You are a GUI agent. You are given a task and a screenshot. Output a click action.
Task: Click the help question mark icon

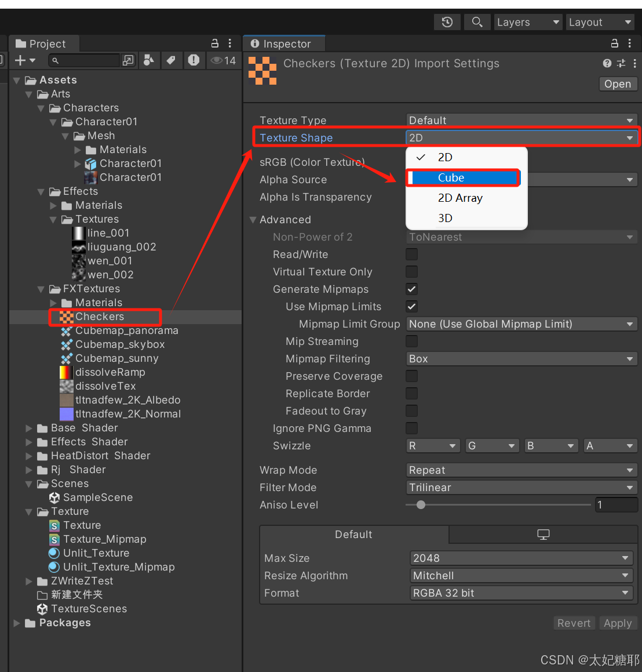[607, 63]
